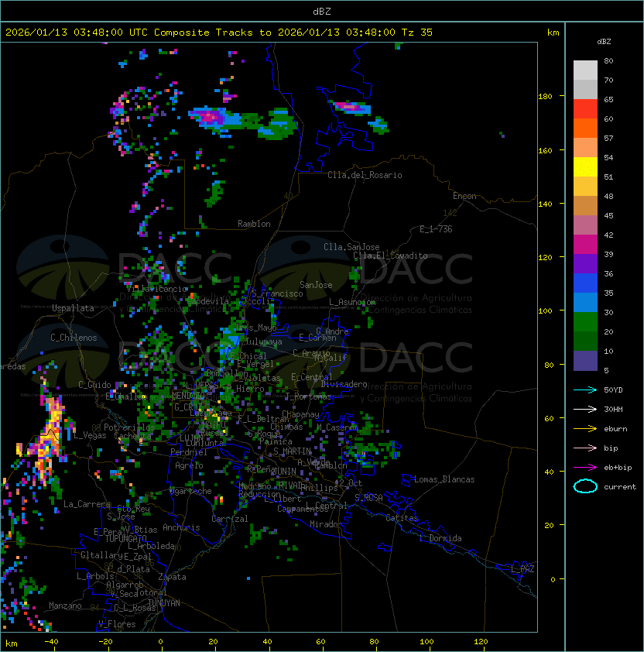Click the yellow eburn arrow in the legend
Viewport: 644px width, 652px height.
tap(585, 429)
